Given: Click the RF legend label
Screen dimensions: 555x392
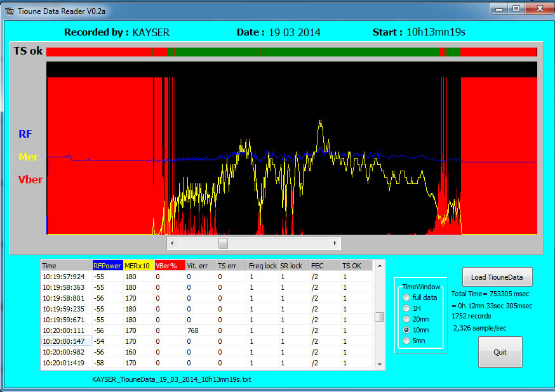Looking at the screenshot, I should click(25, 134).
